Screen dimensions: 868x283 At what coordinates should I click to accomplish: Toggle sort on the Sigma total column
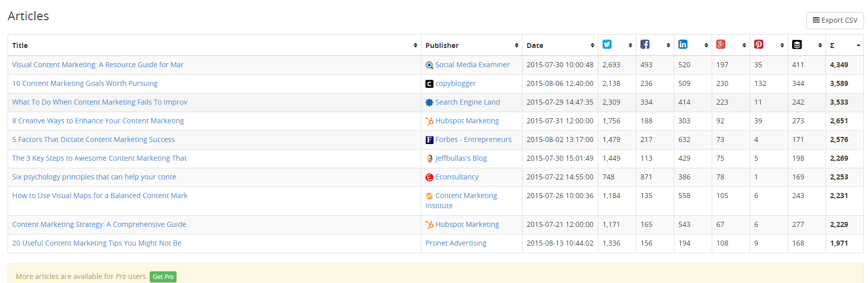(x=858, y=45)
